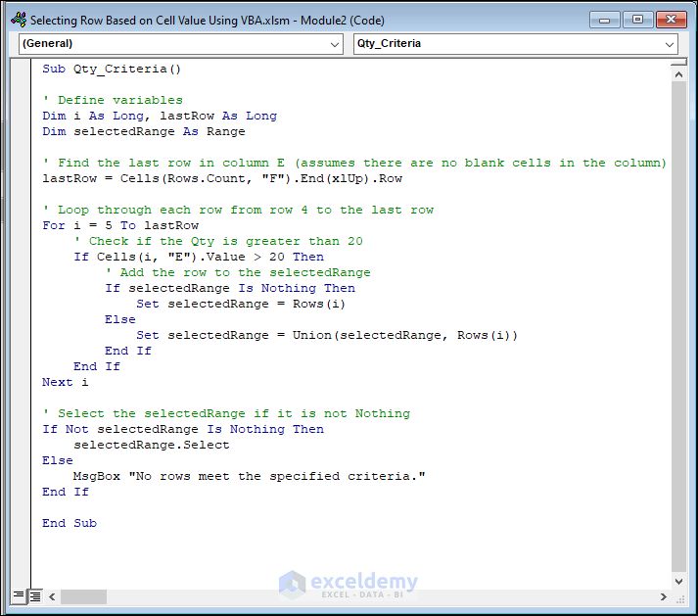Viewport: 698px width, 616px height.
Task: Place cursor in 'Sub Qty_Criteria()' line
Action: click(x=112, y=69)
